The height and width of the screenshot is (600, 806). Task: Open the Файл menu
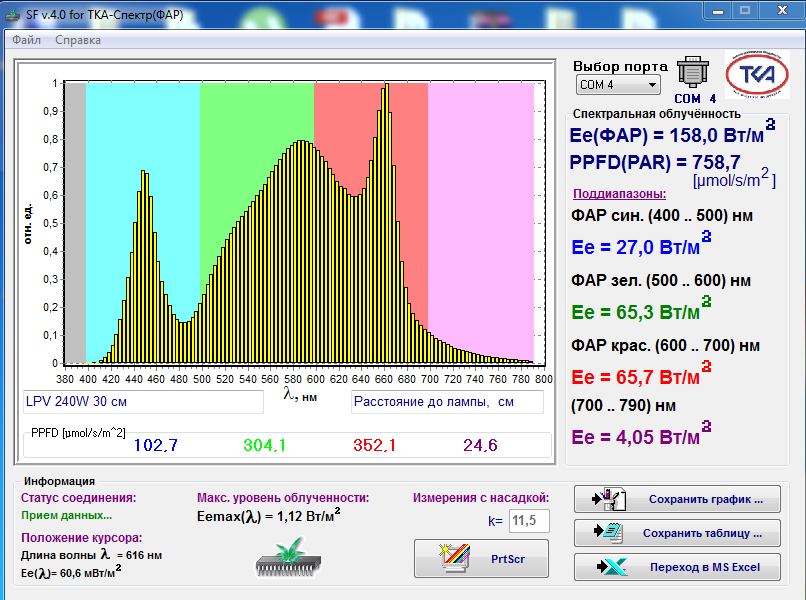(x=26, y=40)
